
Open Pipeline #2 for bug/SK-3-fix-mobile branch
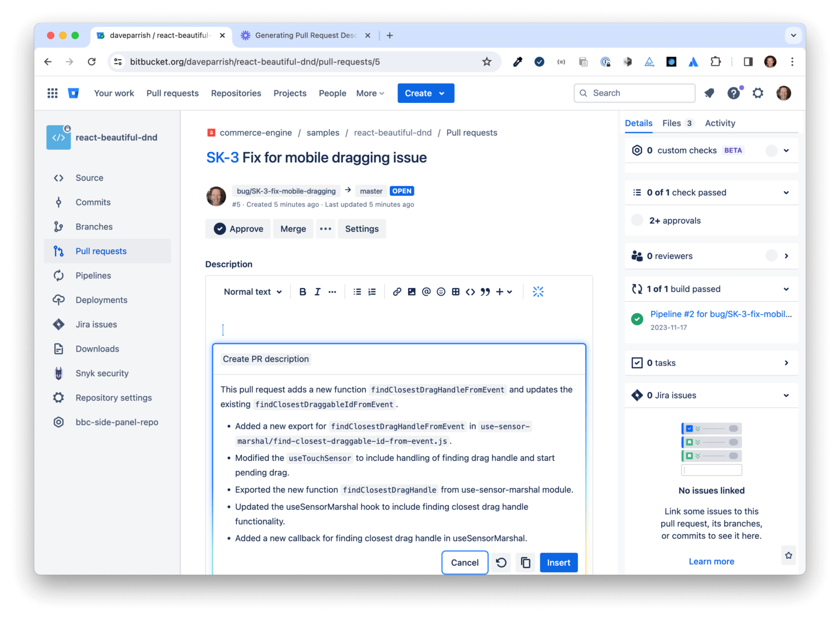(x=720, y=314)
